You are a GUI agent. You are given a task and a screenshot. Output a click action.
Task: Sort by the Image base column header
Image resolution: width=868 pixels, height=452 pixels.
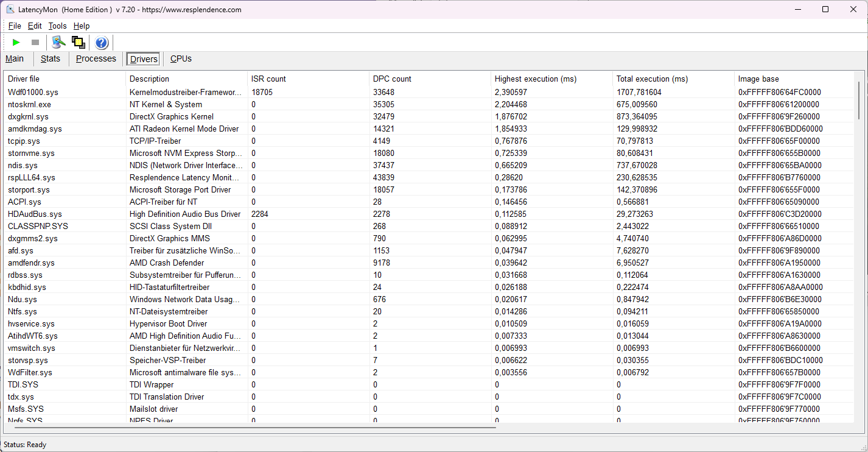[794, 79]
